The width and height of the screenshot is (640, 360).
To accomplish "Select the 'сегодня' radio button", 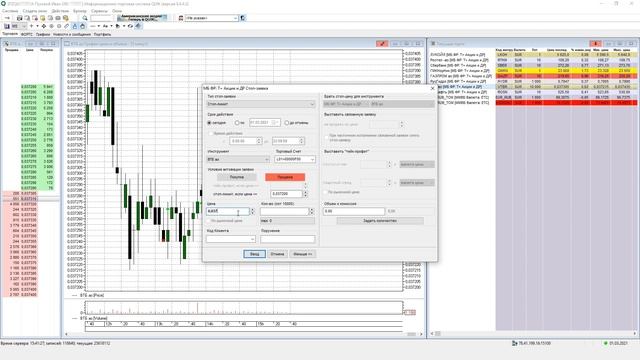I will [x=209, y=122].
